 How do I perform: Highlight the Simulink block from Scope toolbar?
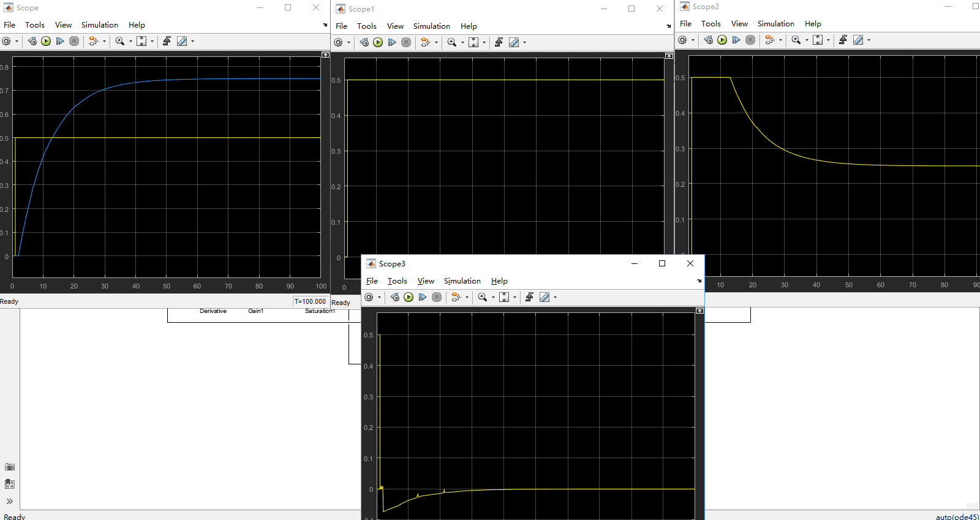(93, 41)
